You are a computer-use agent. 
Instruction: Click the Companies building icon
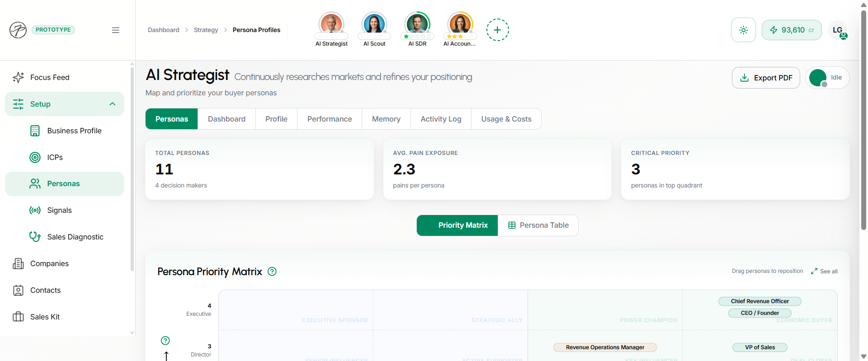tap(18, 263)
